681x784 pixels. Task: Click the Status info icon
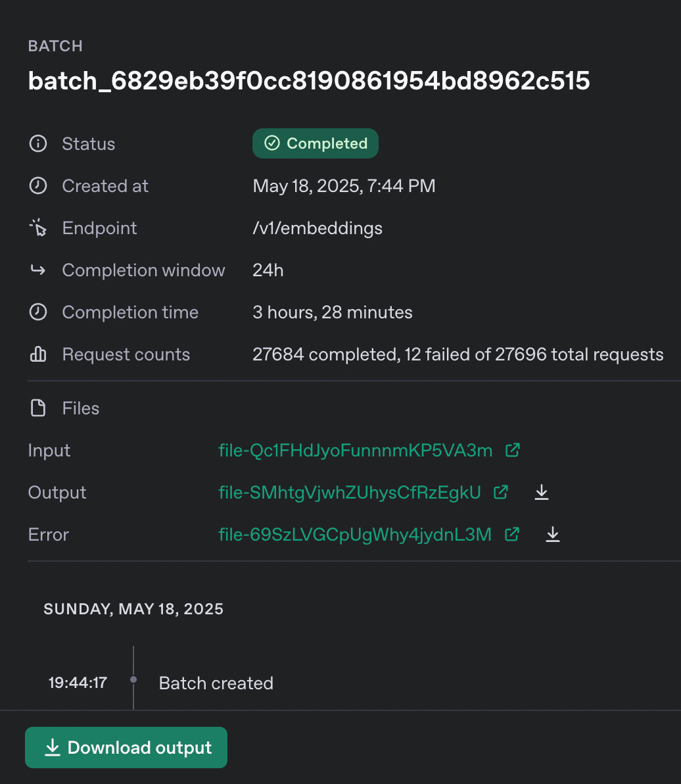[38, 143]
